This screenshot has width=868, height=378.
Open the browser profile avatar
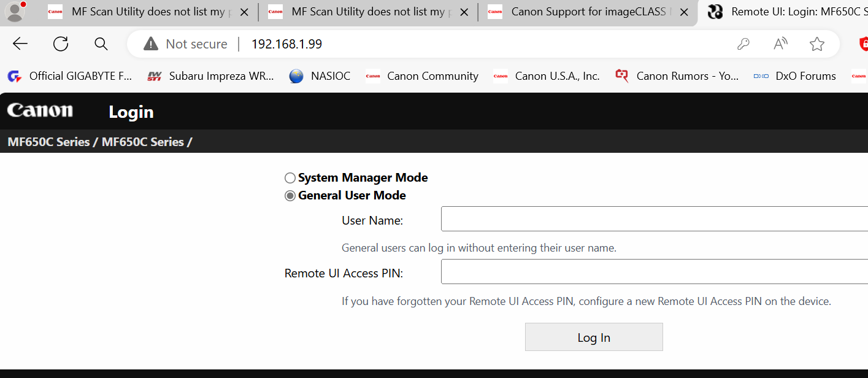(15, 12)
